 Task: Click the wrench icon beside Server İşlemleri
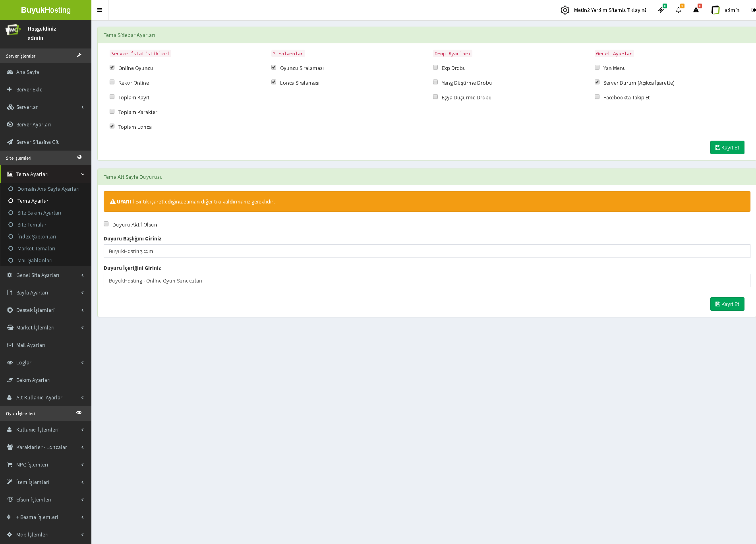pyautogui.click(x=79, y=55)
